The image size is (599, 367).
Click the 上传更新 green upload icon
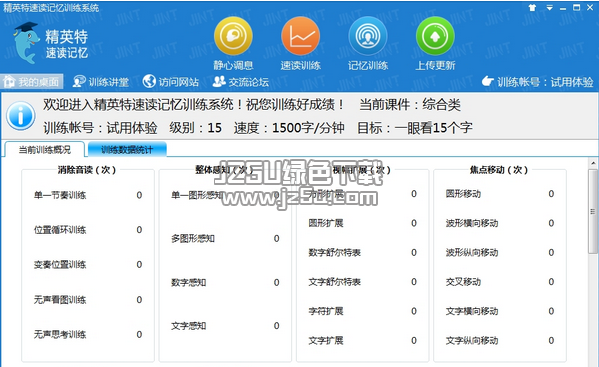click(435, 36)
